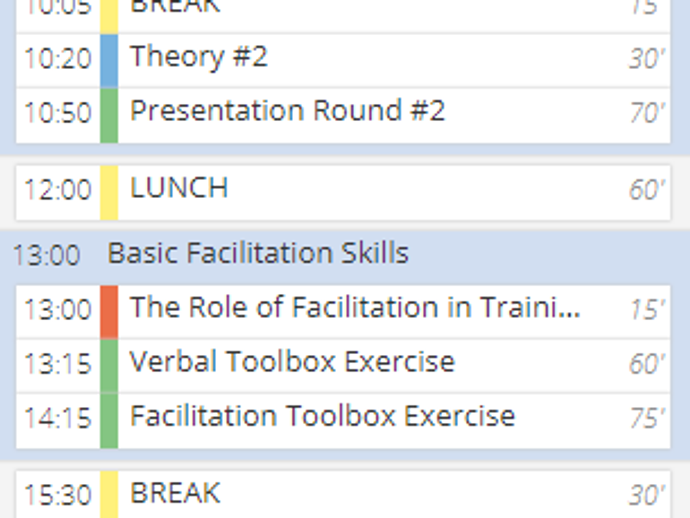Click the 13:15 start time
The image size is (690, 518).
(57, 365)
